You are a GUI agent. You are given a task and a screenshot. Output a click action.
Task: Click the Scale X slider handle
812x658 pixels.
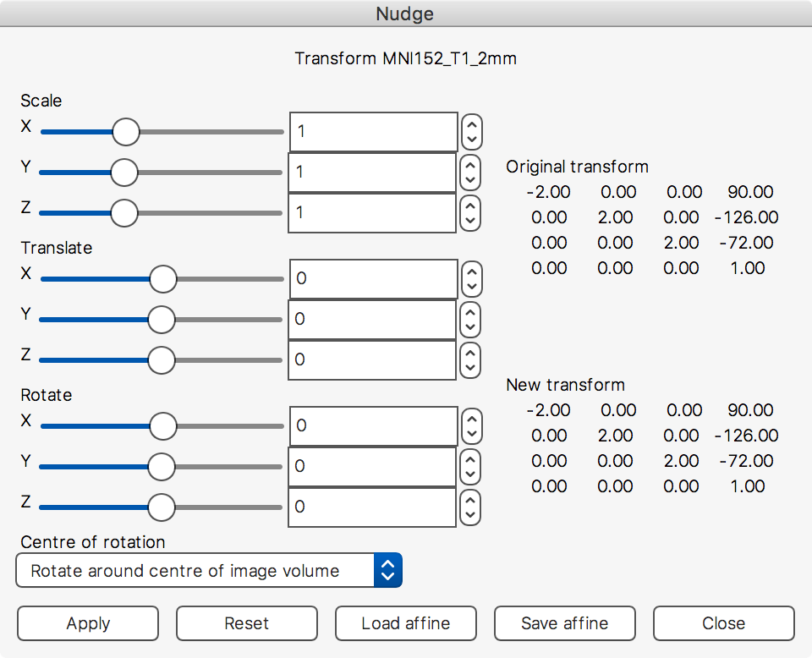tap(126, 132)
